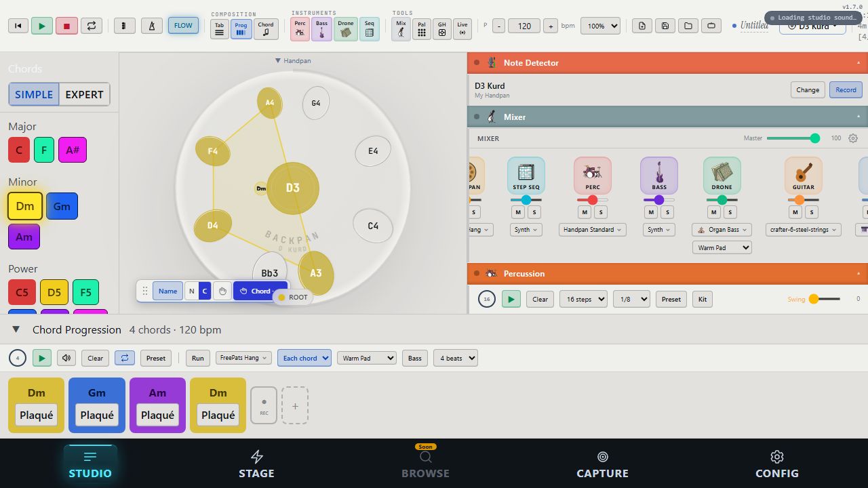Click the new file icon

[x=642, y=26]
